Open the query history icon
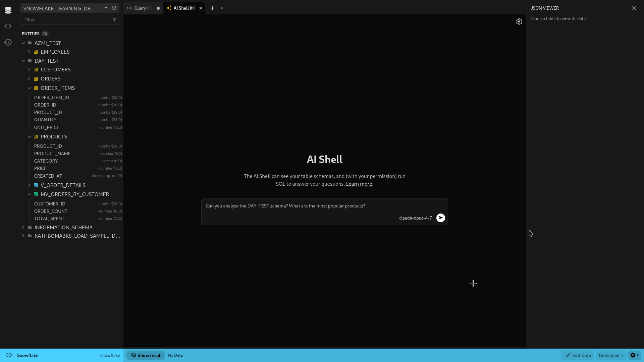 (8, 42)
